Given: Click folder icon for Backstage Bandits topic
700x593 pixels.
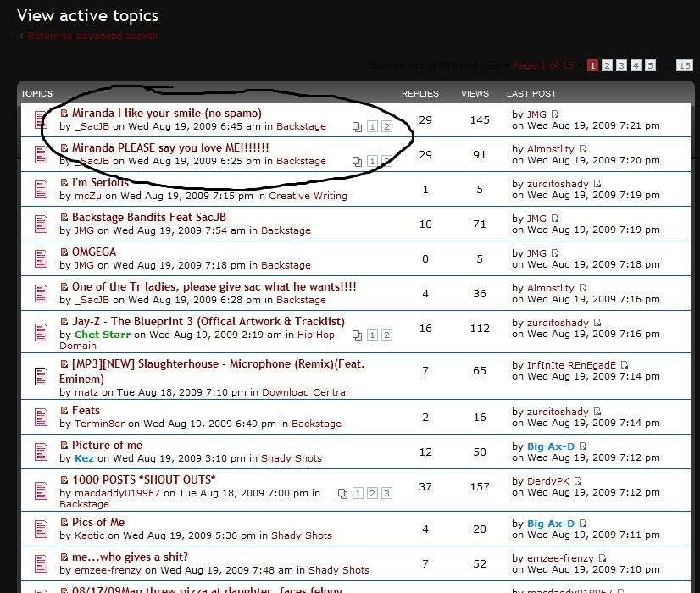Looking at the screenshot, I should (x=41, y=224).
